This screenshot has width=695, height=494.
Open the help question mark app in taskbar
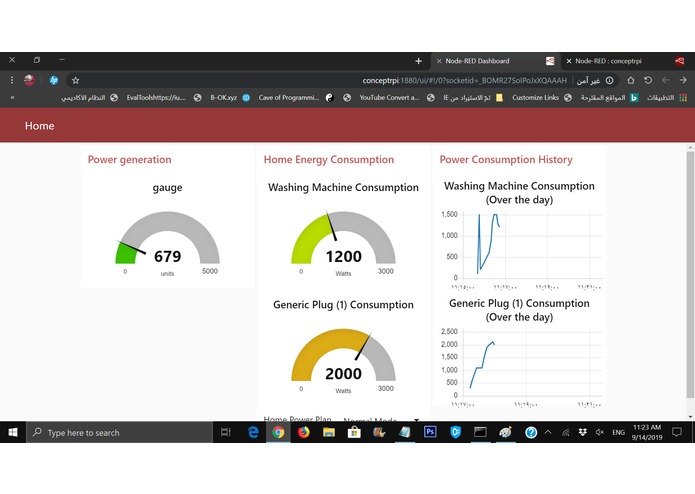coord(531,432)
